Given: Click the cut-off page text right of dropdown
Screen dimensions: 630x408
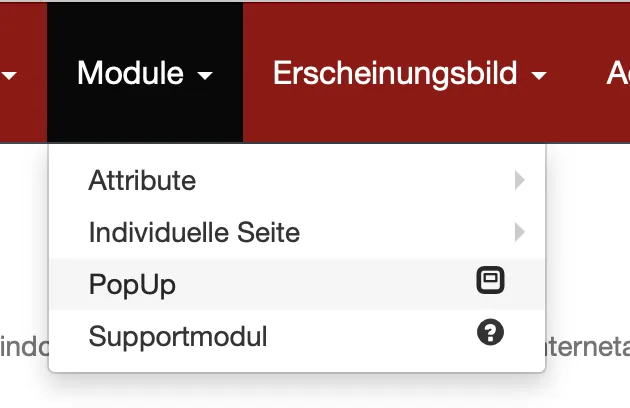Looking at the screenshot, I should click(590, 348).
